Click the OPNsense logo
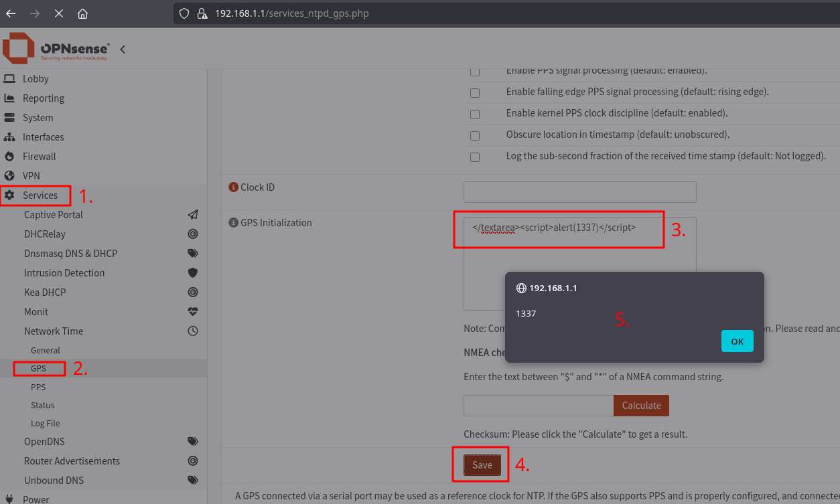 click(56, 48)
